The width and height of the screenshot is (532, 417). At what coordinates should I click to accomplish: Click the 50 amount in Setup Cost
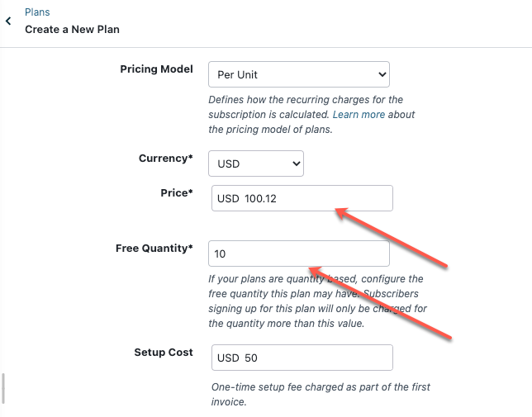click(251, 358)
